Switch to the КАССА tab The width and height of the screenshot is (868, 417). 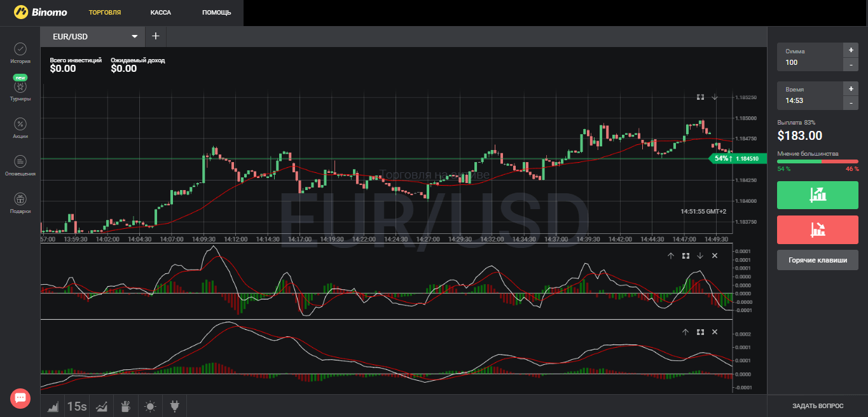[x=160, y=13]
